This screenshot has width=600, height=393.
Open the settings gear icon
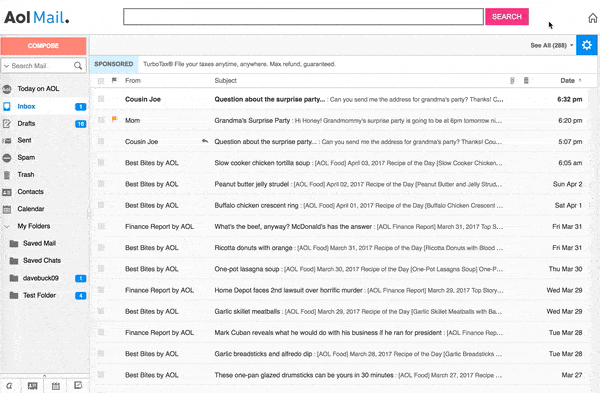point(587,45)
